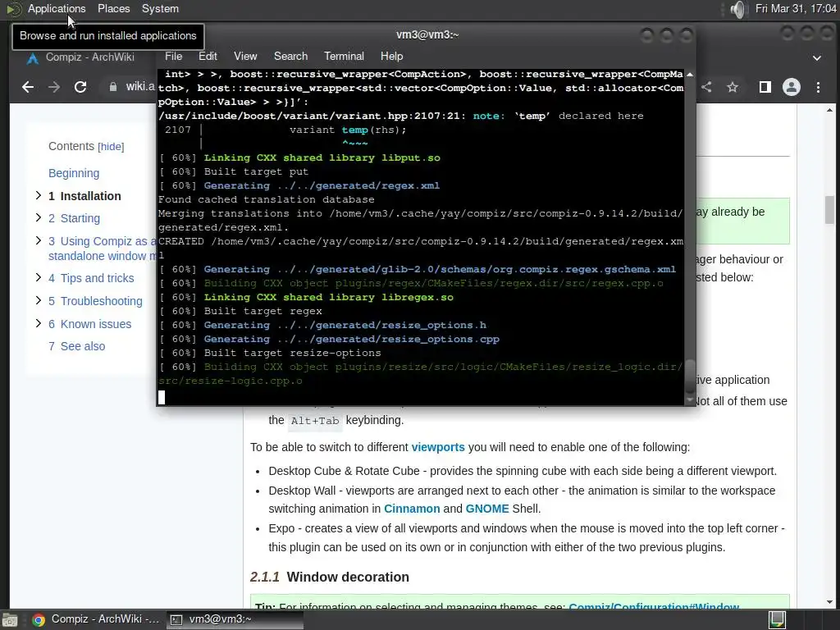Click the padlock site info icon in address bar
Viewport: 840px width, 630px height.
[113, 87]
